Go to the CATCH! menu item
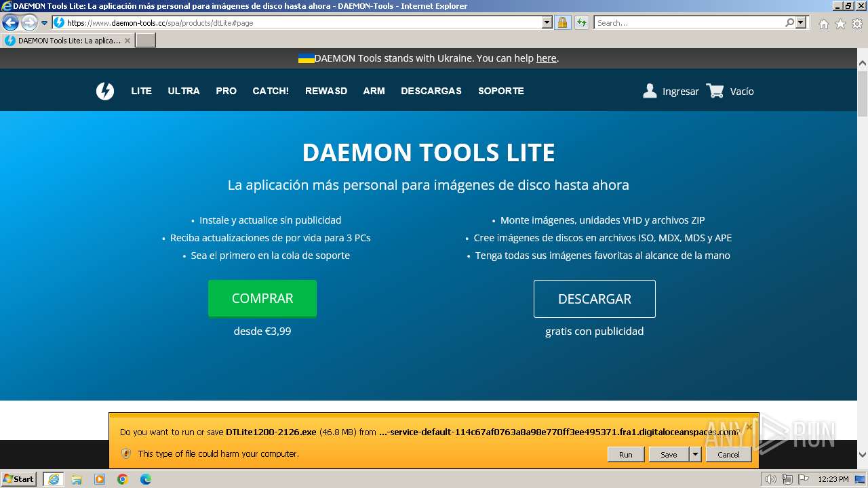Image resolution: width=868 pixels, height=488 pixels. [271, 91]
